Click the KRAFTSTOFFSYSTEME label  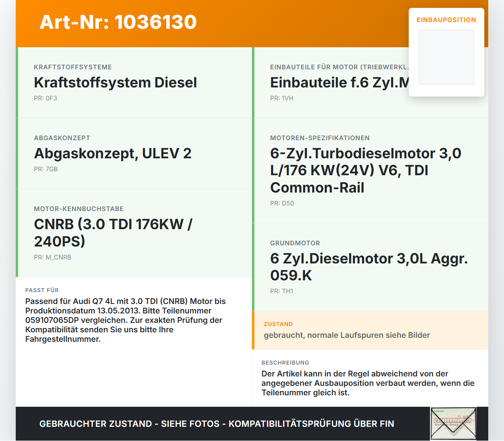(x=73, y=67)
